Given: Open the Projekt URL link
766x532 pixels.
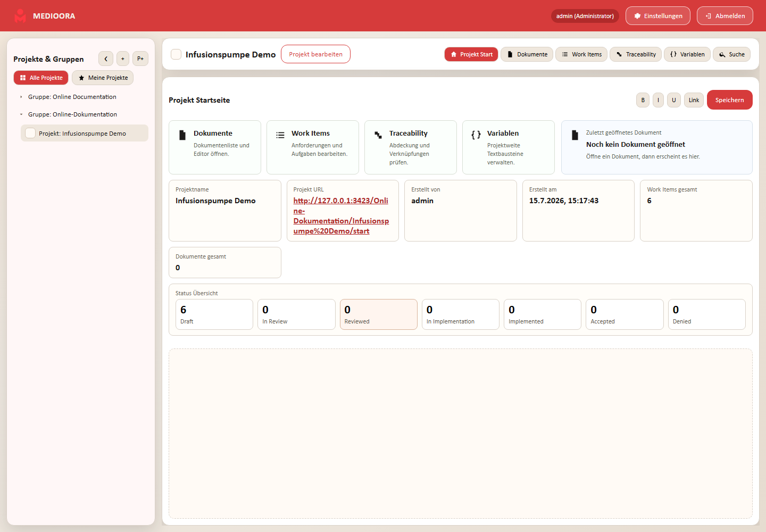Looking at the screenshot, I should [341, 215].
